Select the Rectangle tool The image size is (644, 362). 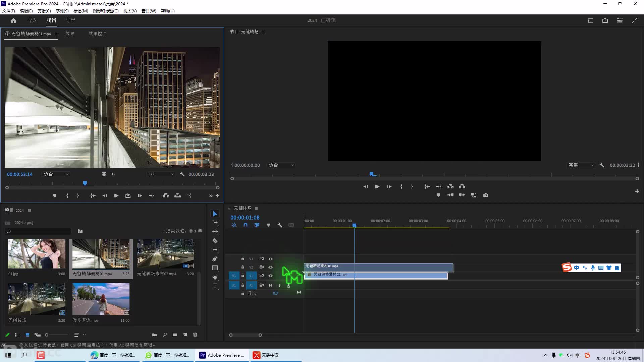tap(215, 268)
